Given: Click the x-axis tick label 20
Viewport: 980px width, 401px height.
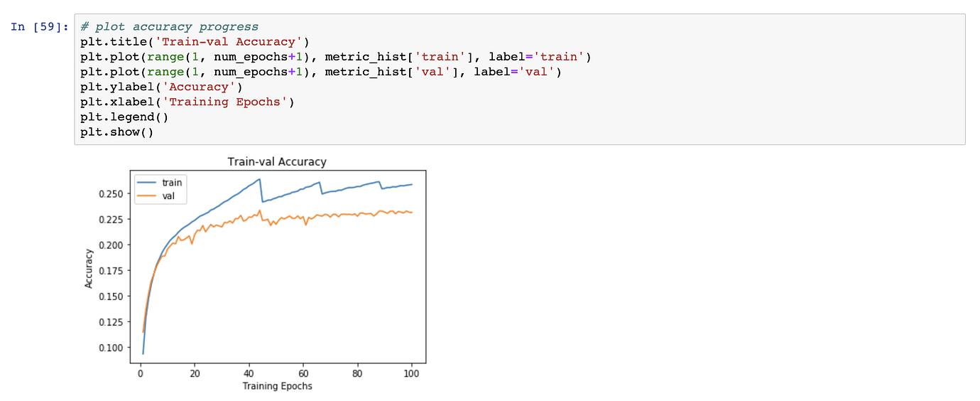Looking at the screenshot, I should coord(195,373).
